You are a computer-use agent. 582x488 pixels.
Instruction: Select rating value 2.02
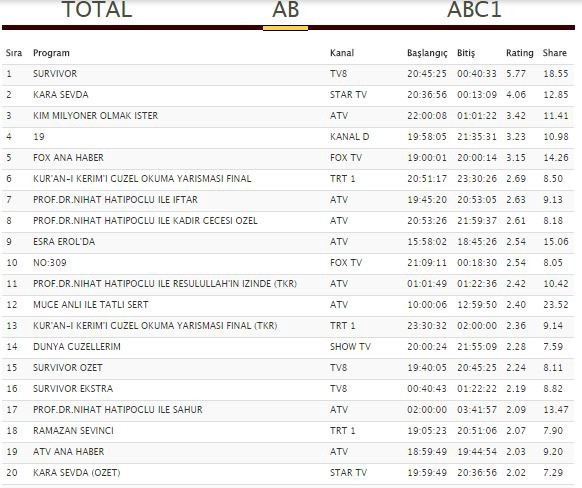point(516,472)
